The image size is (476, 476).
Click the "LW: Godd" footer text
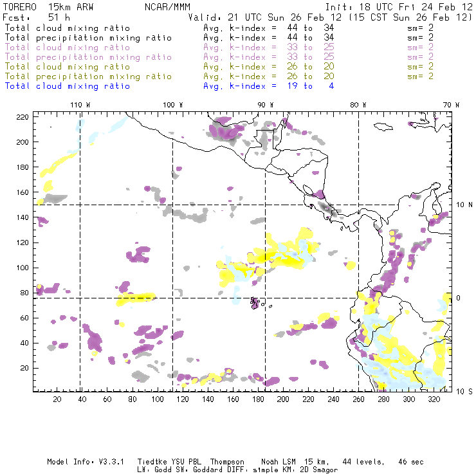(154, 470)
